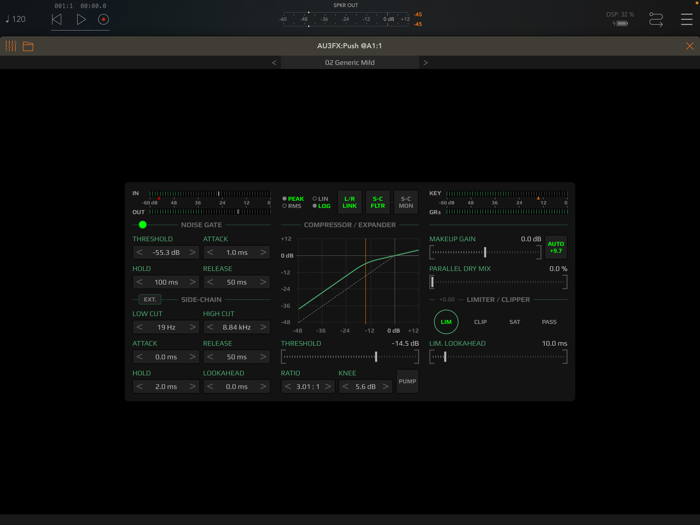Viewport: 700px width, 525px height.
Task: Decrease noise gate Hold 100 ms
Action: pos(140,282)
